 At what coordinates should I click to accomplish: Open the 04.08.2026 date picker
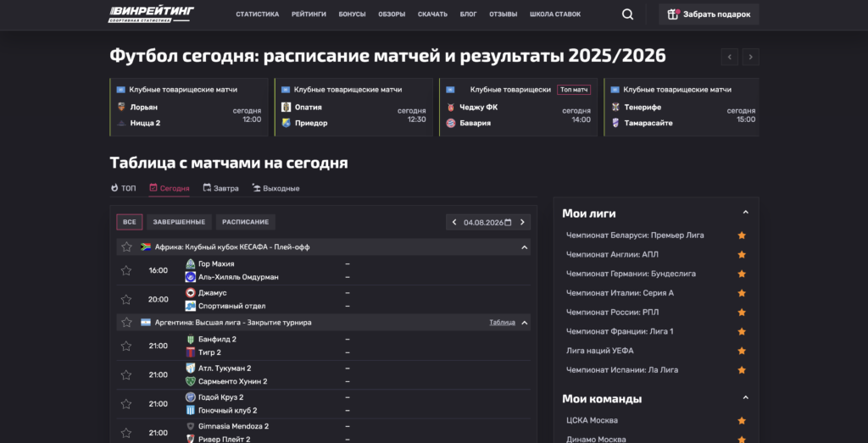pyautogui.click(x=487, y=222)
